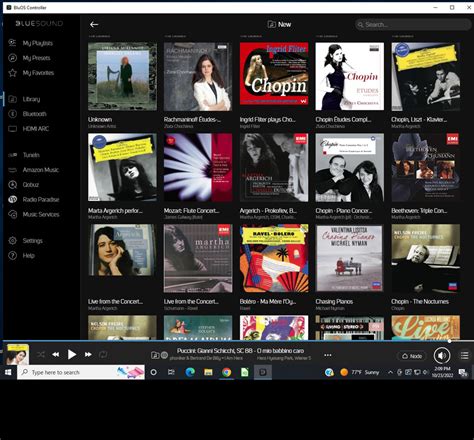Go back using the left arrow
The image size is (474, 440).
[x=94, y=24]
